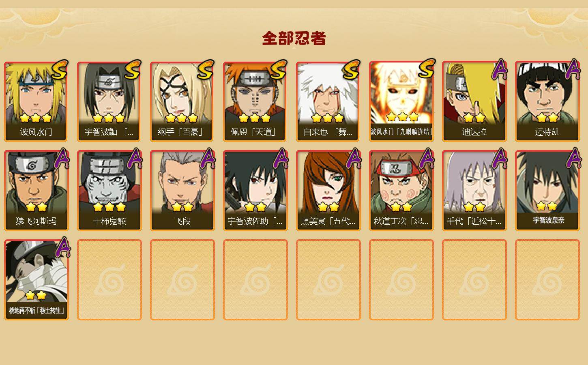Open the 纲手「百豪」 character card
The height and width of the screenshot is (365, 588).
182,101
